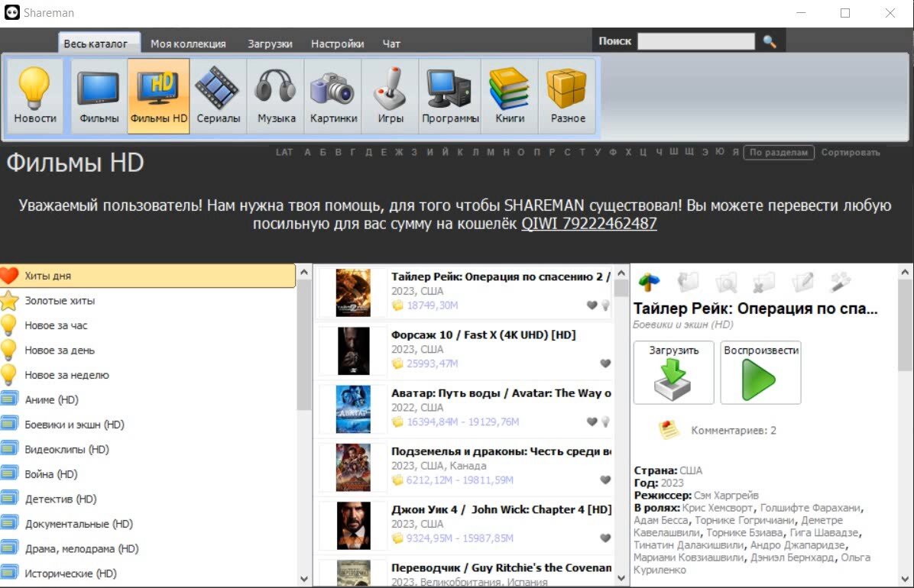Click details panel scroll-down arrow
The image size is (914, 588).
click(905, 580)
